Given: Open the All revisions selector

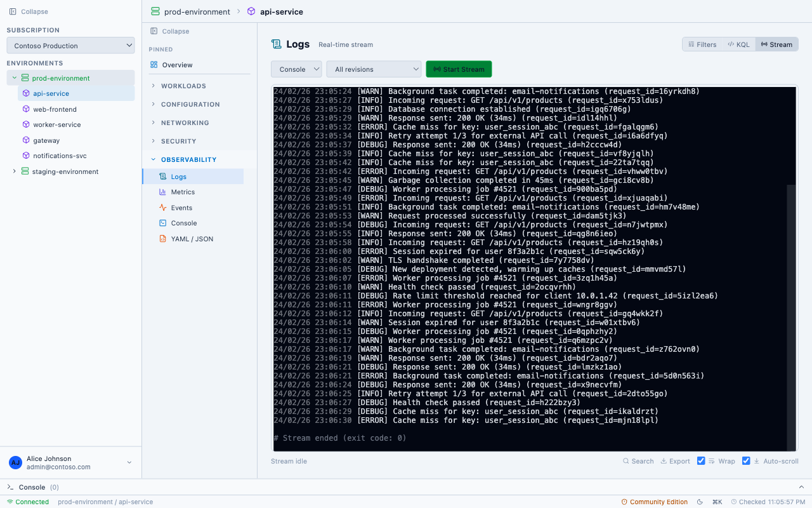Looking at the screenshot, I should click(374, 69).
